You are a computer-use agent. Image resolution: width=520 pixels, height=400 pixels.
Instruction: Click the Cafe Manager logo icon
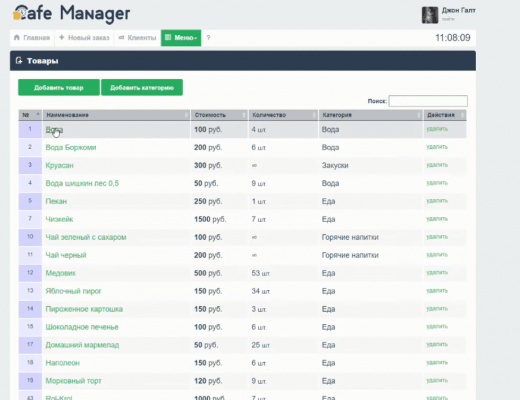[19, 13]
